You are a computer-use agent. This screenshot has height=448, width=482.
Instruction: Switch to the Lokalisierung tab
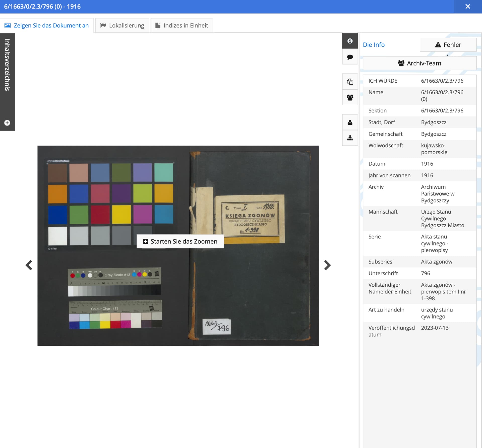pyautogui.click(x=122, y=26)
